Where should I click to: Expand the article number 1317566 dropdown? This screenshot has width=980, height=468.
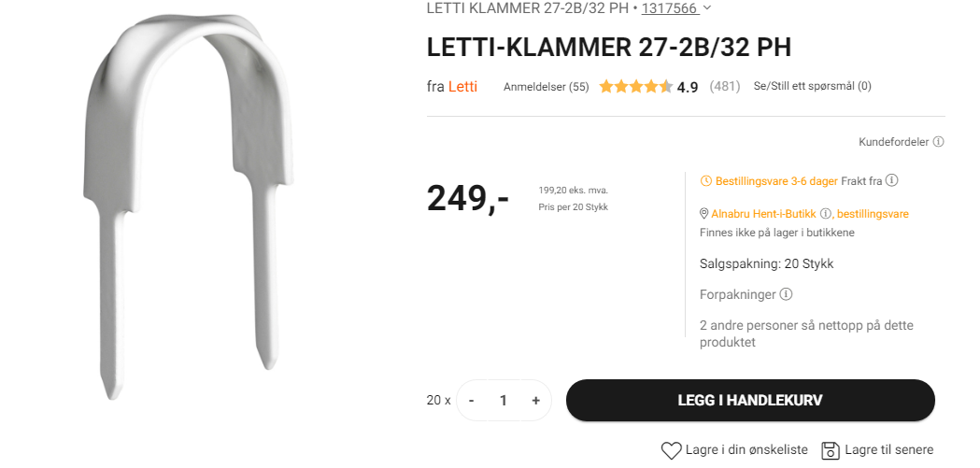click(707, 8)
